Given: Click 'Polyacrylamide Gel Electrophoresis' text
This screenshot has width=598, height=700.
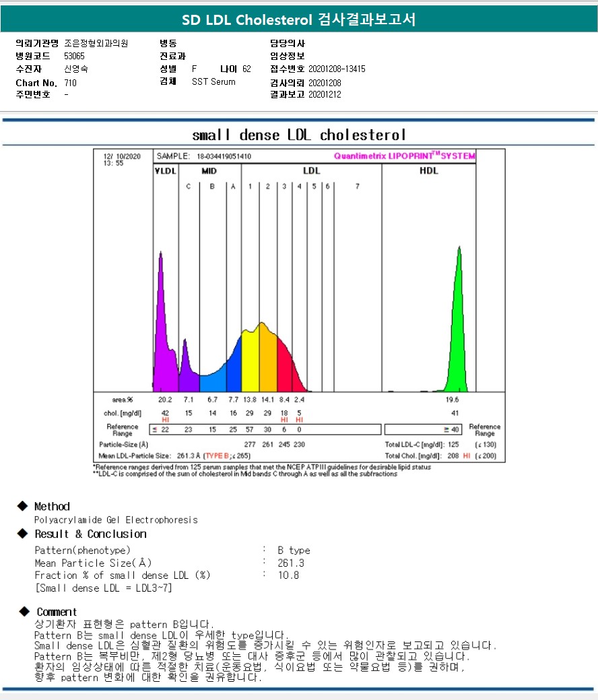Looking at the screenshot, I should tap(116, 520).
